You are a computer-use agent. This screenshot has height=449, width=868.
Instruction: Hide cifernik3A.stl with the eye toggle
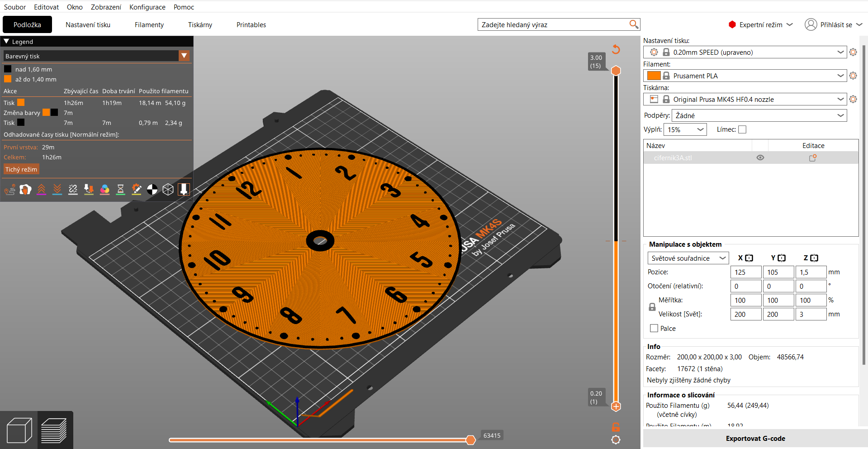[760, 158]
